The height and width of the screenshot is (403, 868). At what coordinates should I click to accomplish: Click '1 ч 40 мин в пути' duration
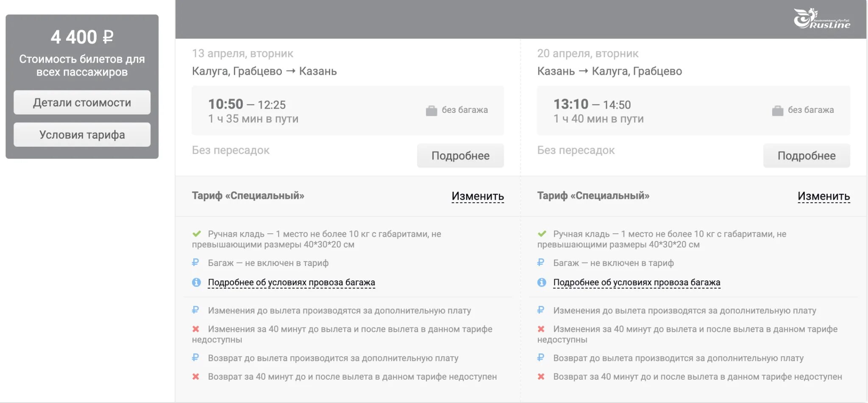click(598, 119)
